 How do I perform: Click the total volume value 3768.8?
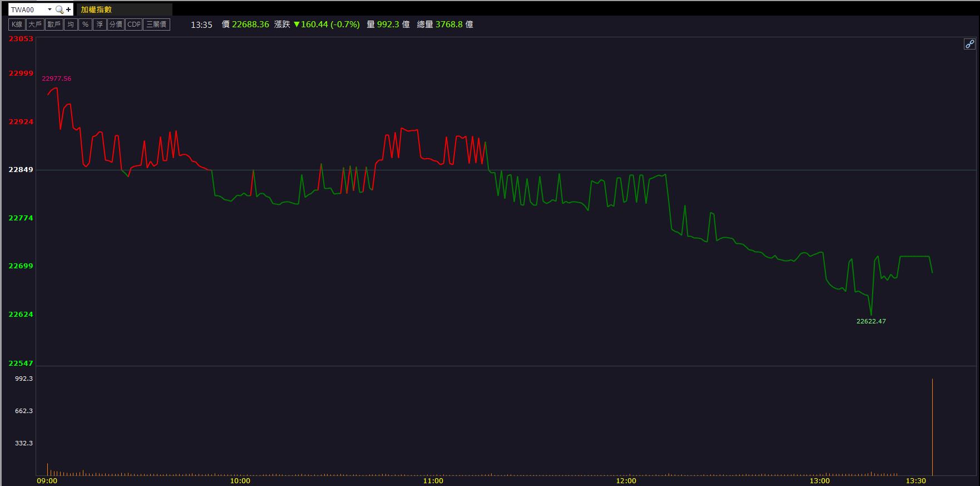click(449, 24)
